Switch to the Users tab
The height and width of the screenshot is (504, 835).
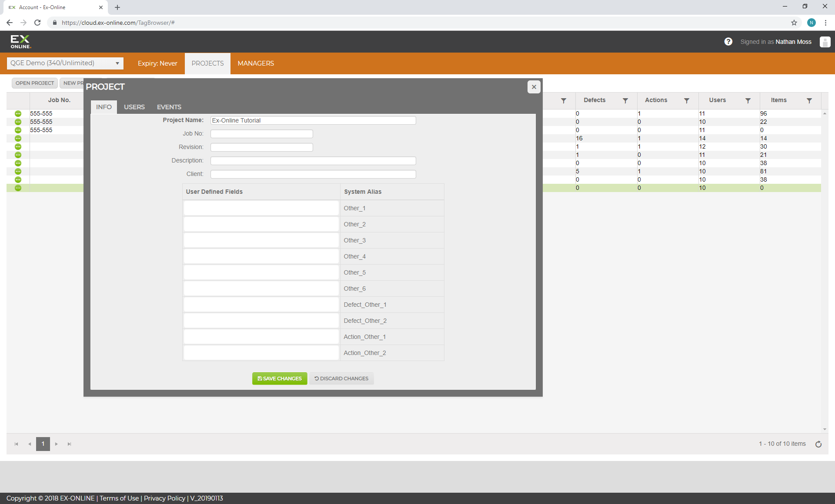134,107
